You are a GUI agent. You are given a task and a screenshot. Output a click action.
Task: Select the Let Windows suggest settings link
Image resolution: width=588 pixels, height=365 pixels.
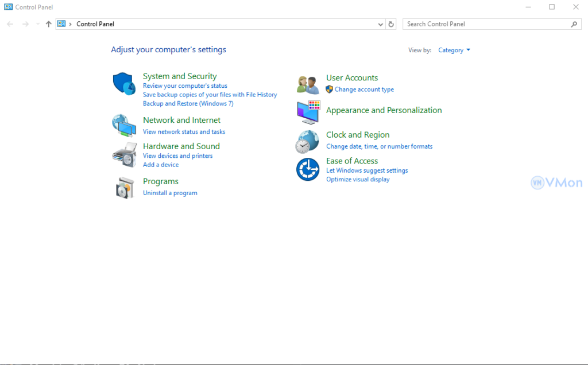367,170
